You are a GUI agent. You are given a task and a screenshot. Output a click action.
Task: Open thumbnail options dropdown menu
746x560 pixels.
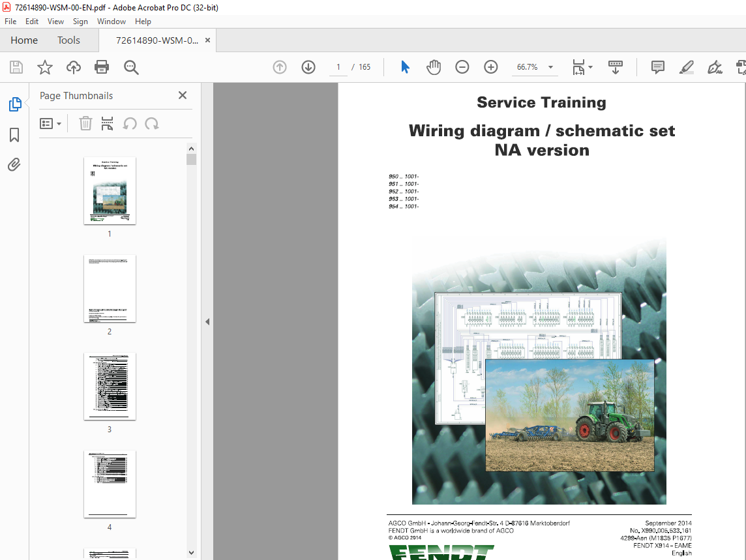pos(50,124)
